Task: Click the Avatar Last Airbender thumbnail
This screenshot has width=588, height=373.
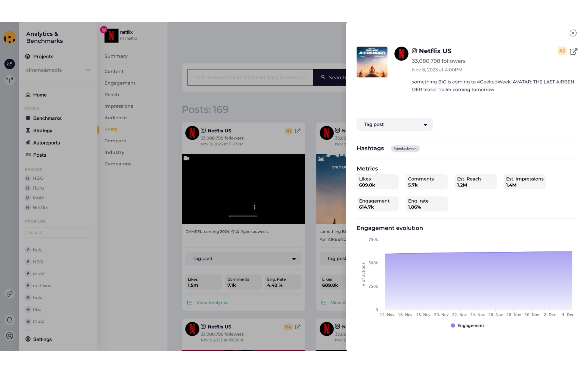Action: click(372, 62)
